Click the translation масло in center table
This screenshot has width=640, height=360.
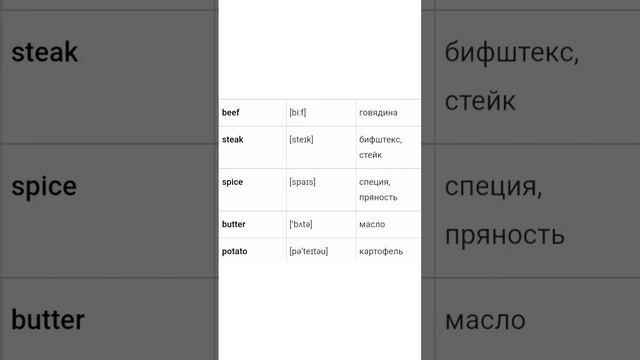[x=372, y=224]
